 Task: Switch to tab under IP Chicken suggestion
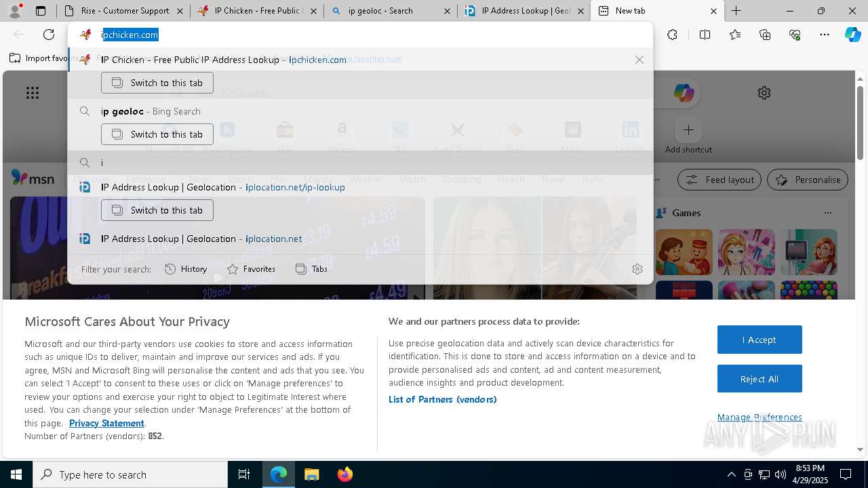tap(157, 83)
